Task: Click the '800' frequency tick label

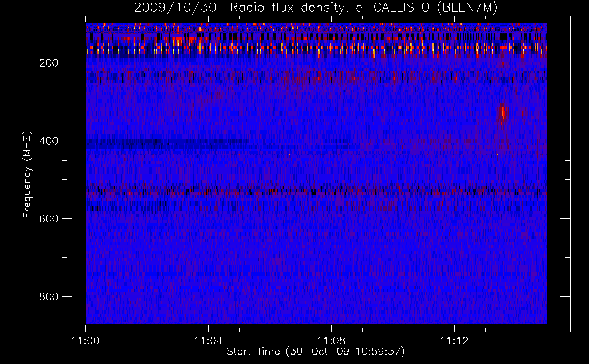Action: click(x=49, y=297)
